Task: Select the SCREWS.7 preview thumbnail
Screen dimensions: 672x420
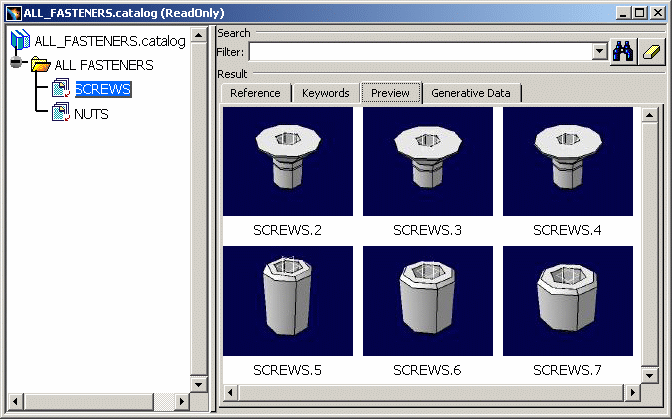Action: [568, 301]
